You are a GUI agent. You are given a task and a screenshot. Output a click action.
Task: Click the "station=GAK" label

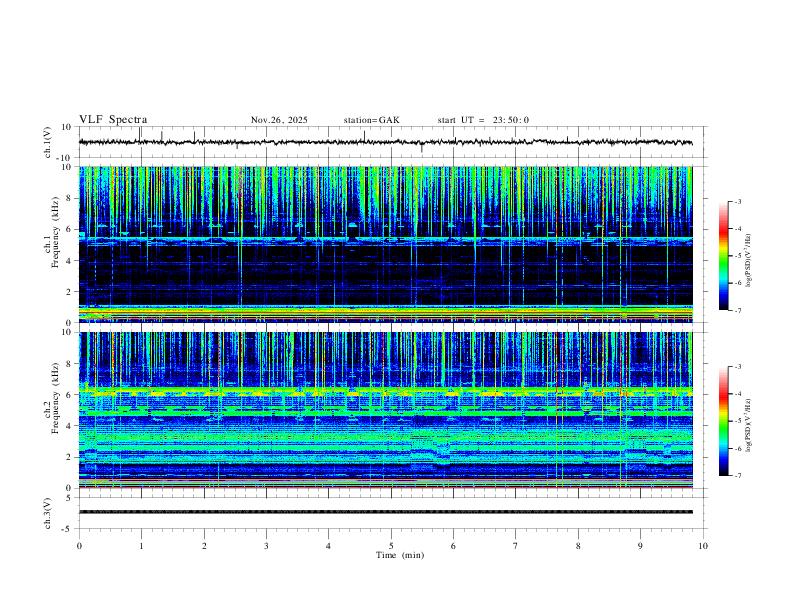(371, 120)
